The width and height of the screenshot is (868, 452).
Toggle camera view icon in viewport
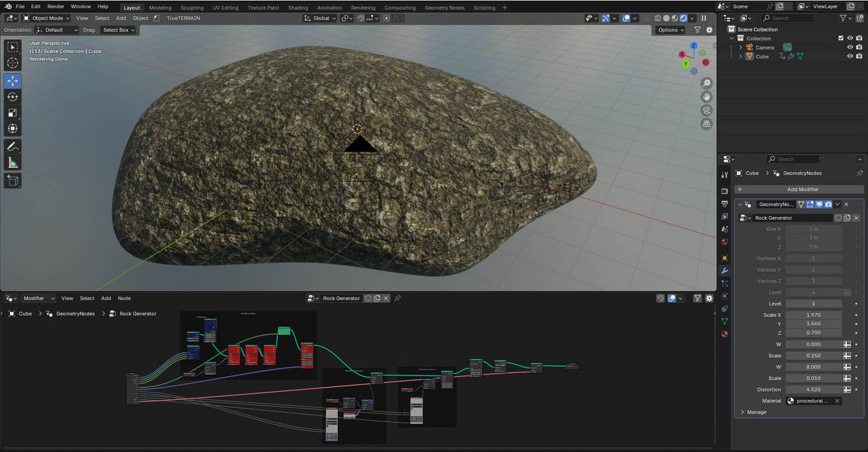point(707,110)
